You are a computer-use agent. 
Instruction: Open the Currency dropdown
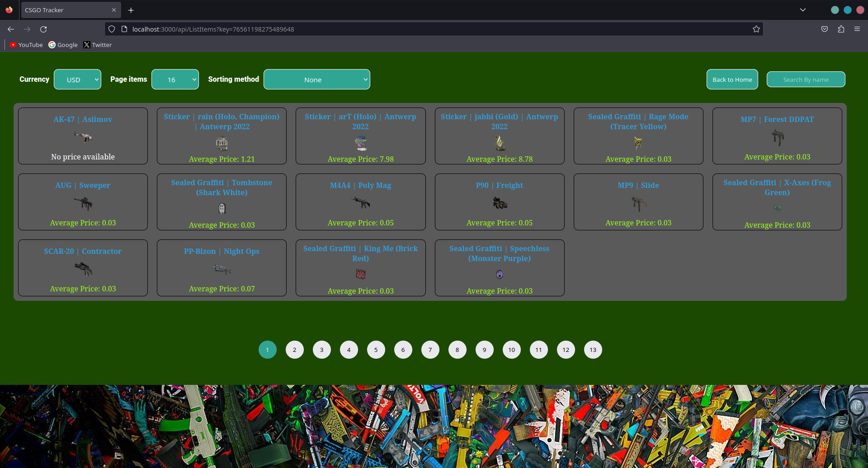tap(77, 79)
